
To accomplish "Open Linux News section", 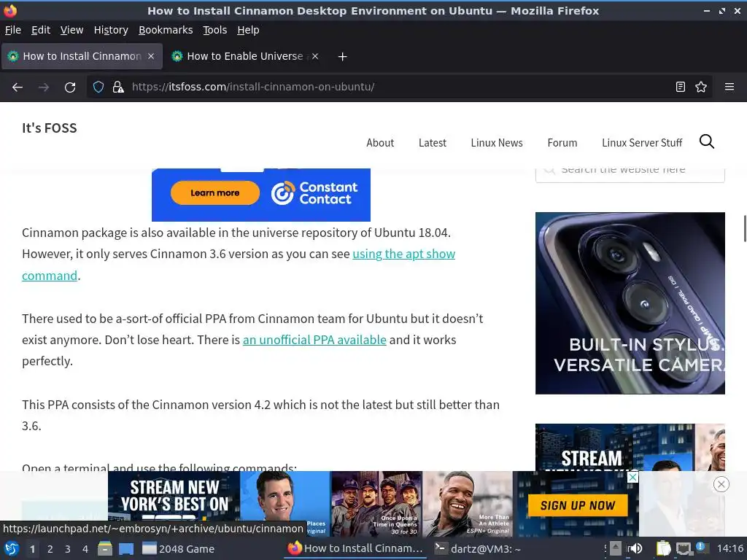I will (x=497, y=143).
